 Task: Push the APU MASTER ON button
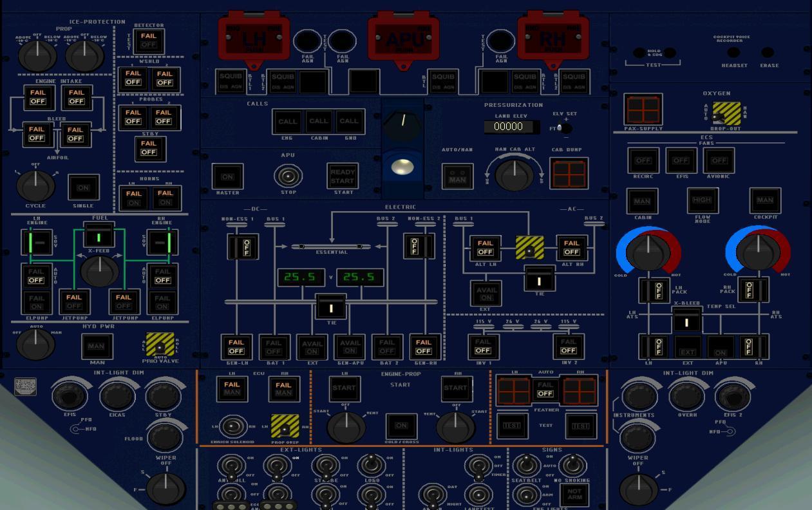point(227,176)
